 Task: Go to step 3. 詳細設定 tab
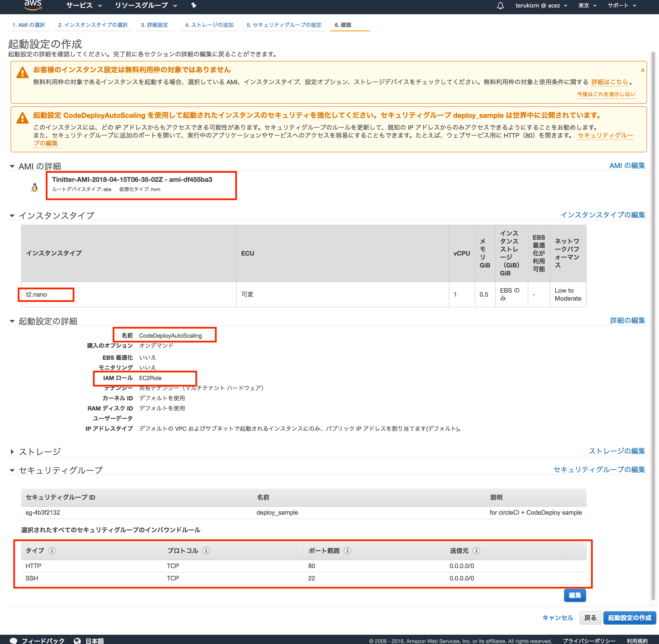coord(154,25)
